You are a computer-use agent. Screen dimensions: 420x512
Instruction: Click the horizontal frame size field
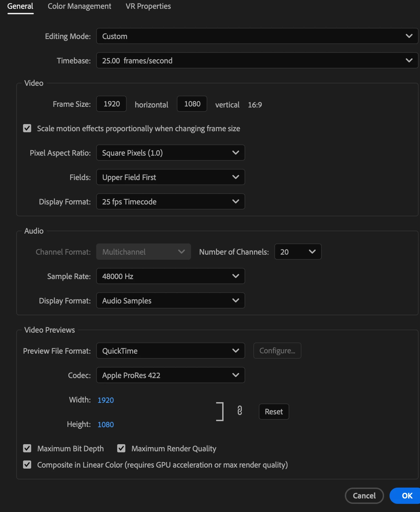pyautogui.click(x=111, y=104)
